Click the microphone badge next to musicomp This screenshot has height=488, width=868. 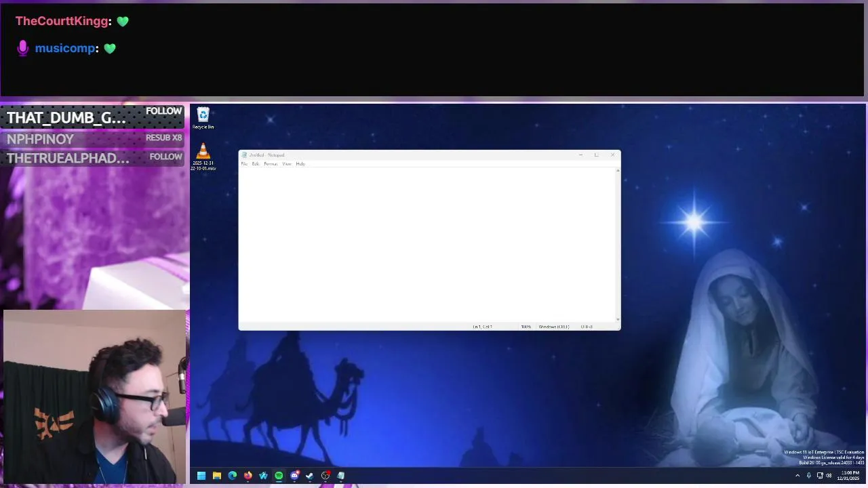tap(23, 48)
